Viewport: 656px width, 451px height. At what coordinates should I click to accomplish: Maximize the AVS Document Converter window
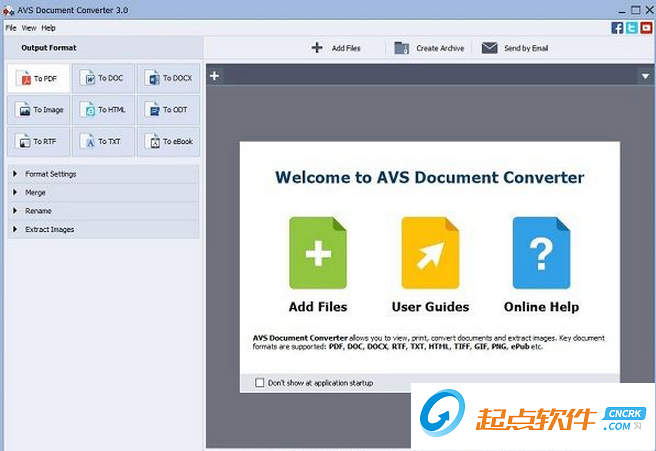click(x=636, y=10)
